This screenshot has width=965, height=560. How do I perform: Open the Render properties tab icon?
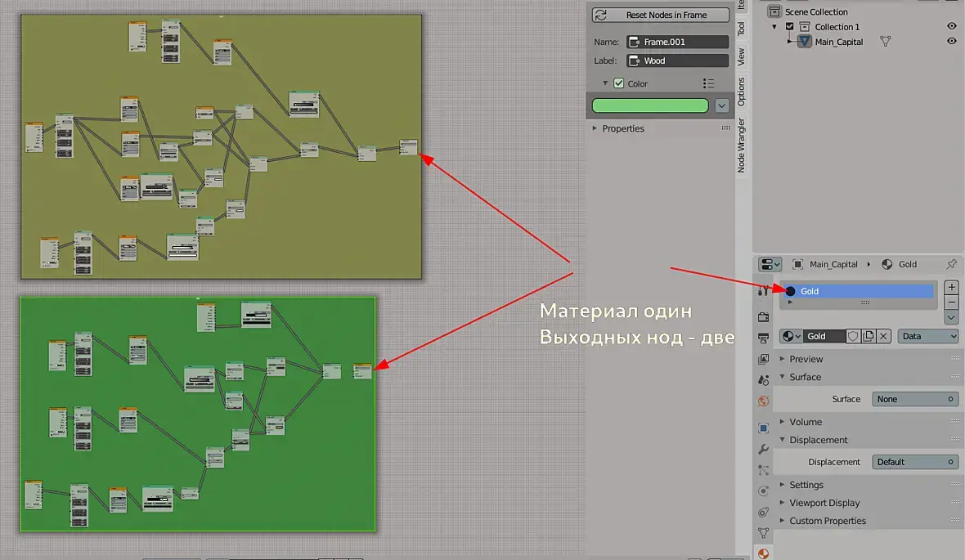tap(763, 317)
